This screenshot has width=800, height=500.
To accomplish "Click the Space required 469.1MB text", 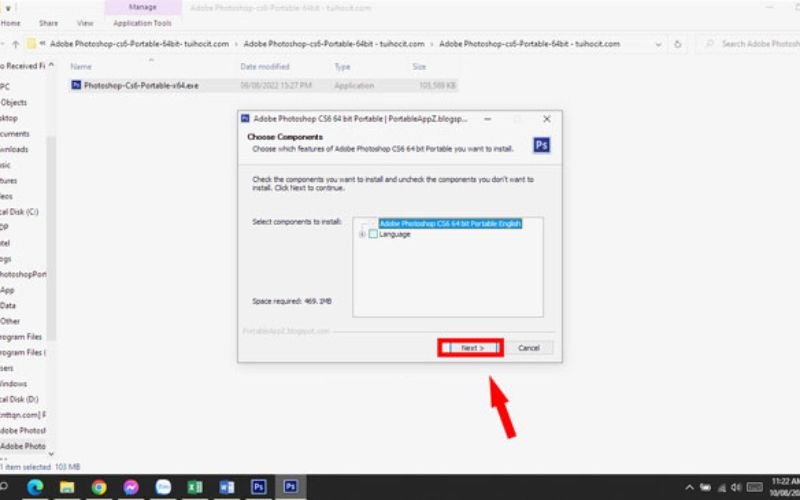I will click(292, 301).
